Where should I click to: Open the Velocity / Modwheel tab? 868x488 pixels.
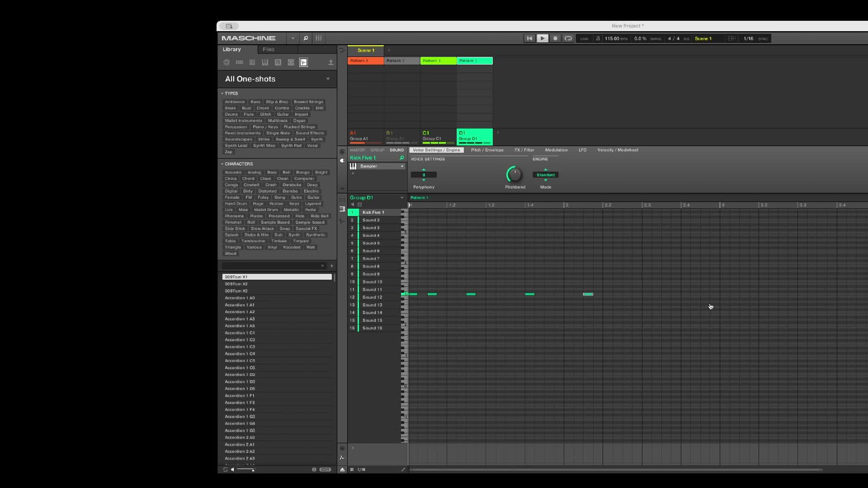(618, 150)
